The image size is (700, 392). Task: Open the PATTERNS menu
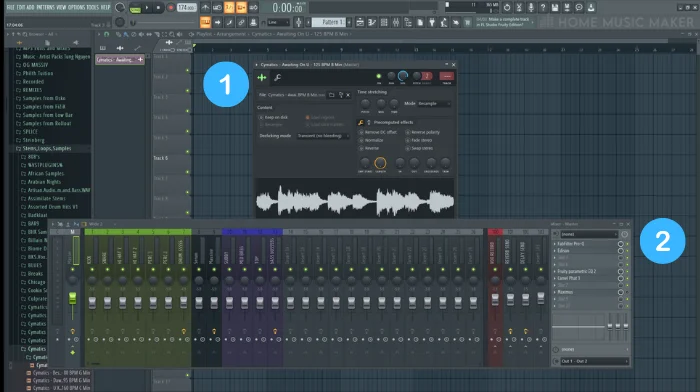45,7
